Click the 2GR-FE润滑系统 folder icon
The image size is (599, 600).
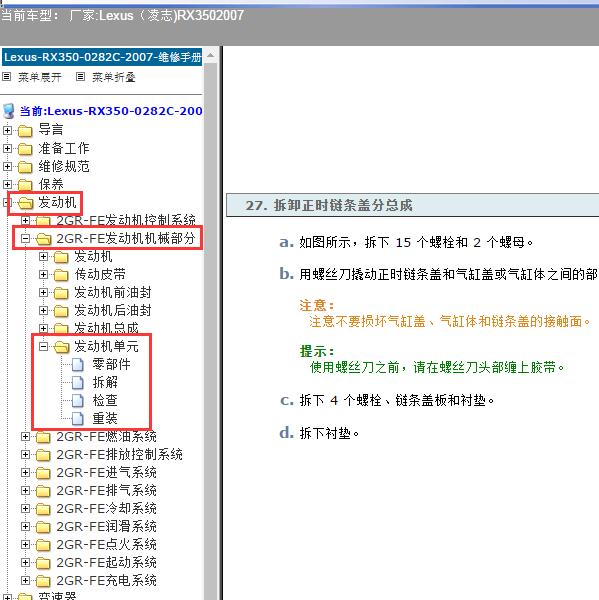[43, 527]
